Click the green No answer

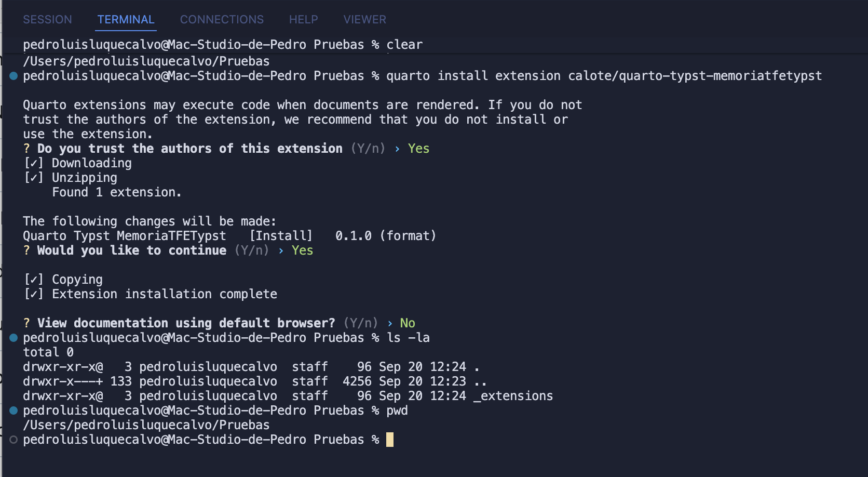coord(408,323)
